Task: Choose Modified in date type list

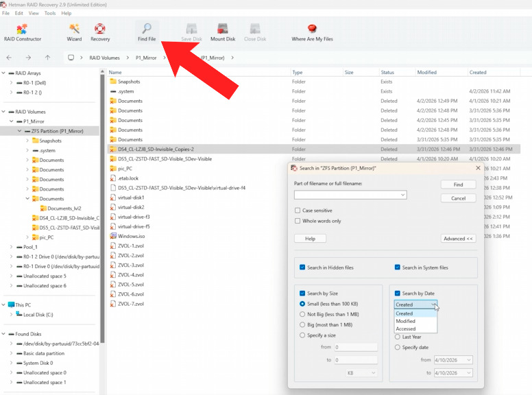Action: click(415, 321)
